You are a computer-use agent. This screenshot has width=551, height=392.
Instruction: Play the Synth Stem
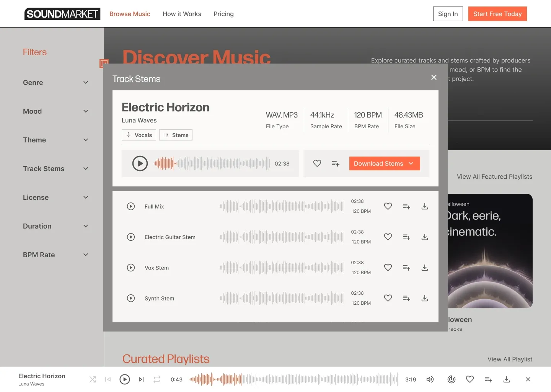pos(131,298)
